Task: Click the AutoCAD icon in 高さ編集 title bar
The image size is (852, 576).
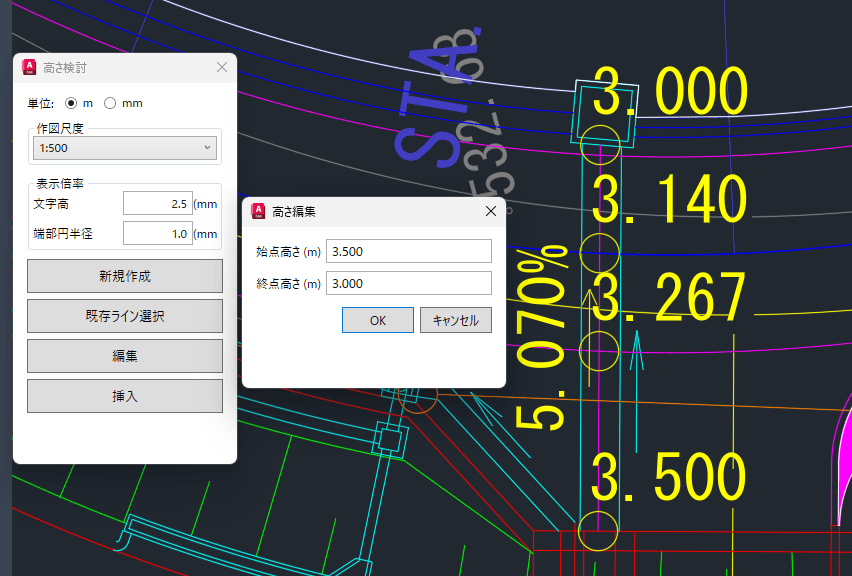Action: point(258,211)
